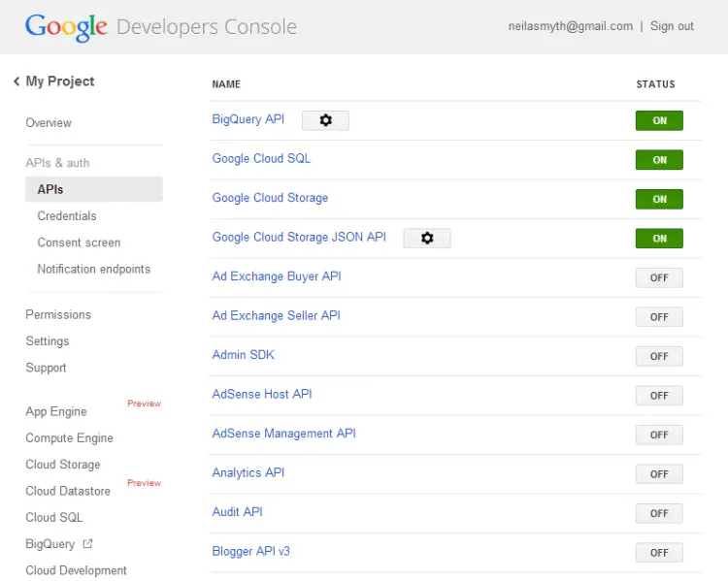
Task: Click the Sign out link
Action: pyautogui.click(x=672, y=26)
